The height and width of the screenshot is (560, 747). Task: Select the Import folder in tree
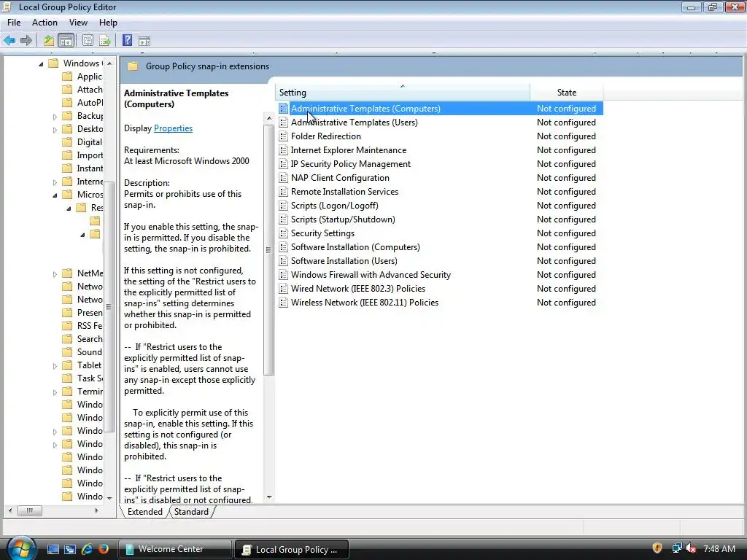(x=90, y=155)
